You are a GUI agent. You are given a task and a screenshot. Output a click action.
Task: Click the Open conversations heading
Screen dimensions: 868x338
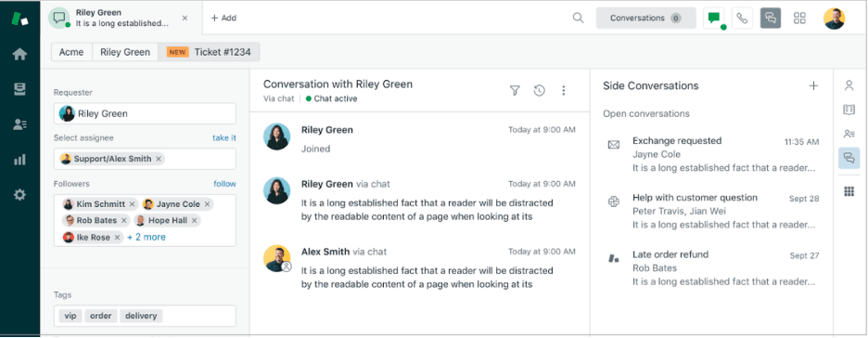tap(646, 113)
